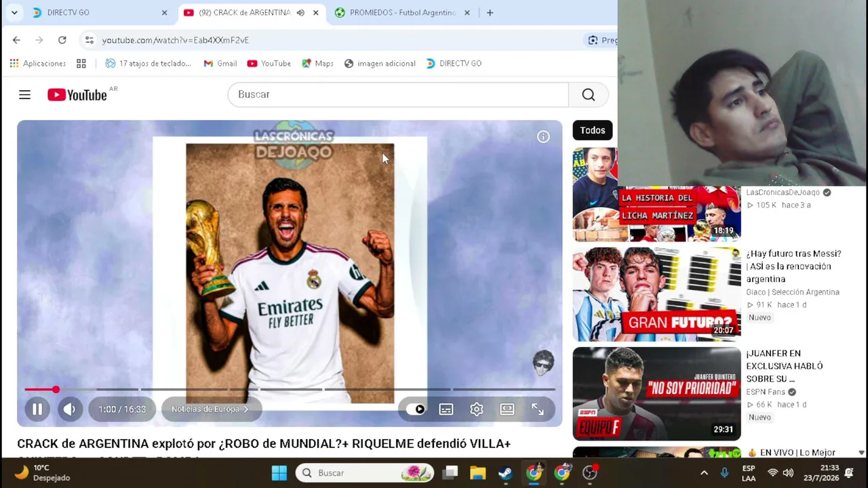This screenshot has width=868, height=488.
Task: Pause the video playback
Action: [x=37, y=409]
